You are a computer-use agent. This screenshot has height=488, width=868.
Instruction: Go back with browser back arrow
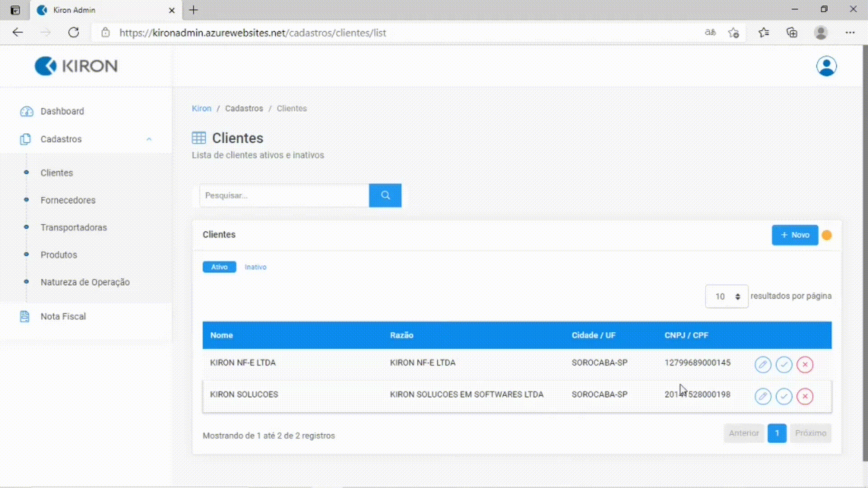pos(18,33)
